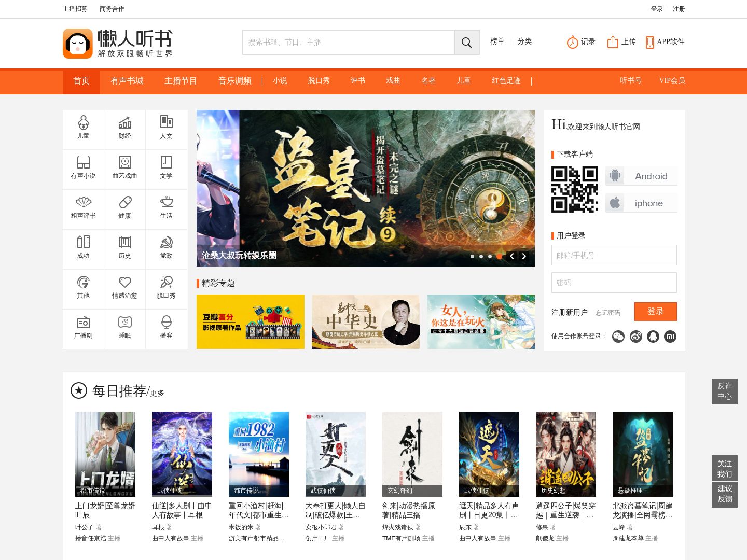Open the 党政 category icon

(x=166, y=242)
